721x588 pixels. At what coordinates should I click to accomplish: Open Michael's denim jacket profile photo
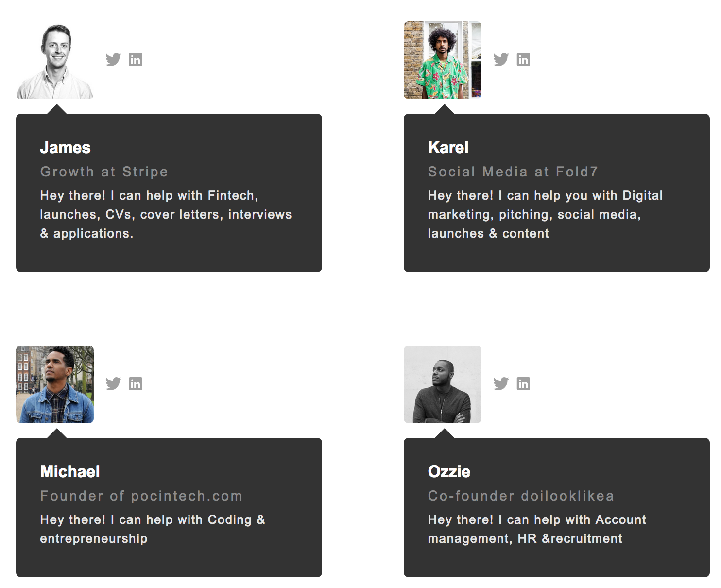pos(55,384)
